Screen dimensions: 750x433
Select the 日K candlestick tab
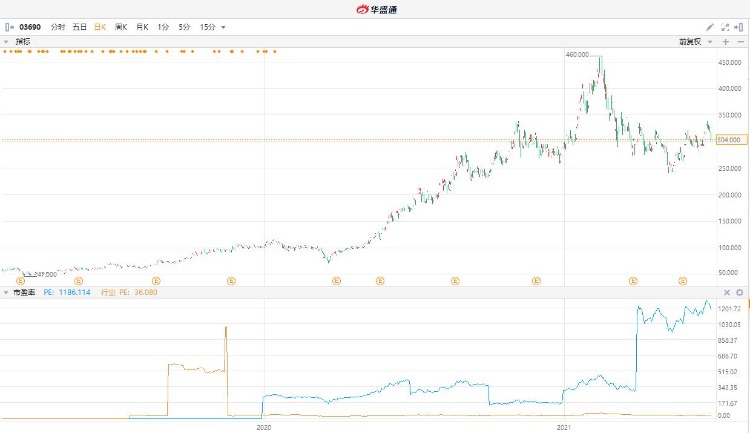click(100, 27)
